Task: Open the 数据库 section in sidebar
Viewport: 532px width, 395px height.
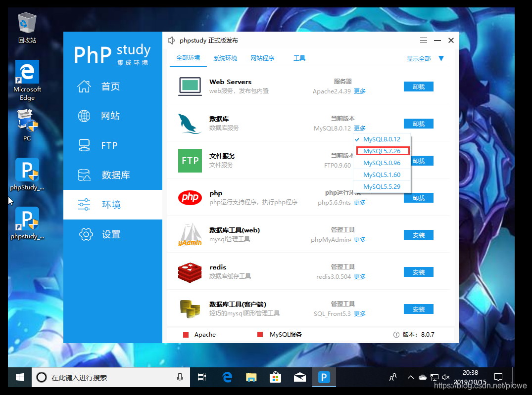Action: tap(113, 175)
